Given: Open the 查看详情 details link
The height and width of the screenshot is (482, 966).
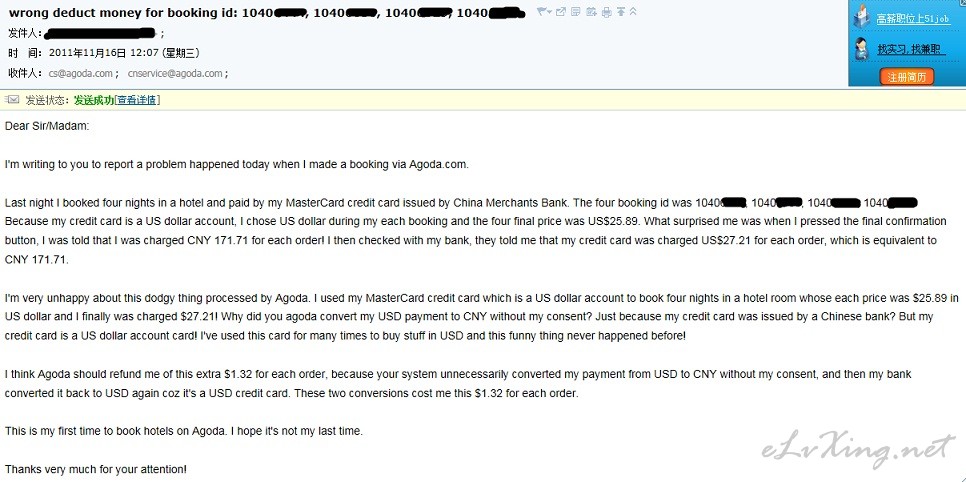Looking at the screenshot, I should tap(137, 100).
